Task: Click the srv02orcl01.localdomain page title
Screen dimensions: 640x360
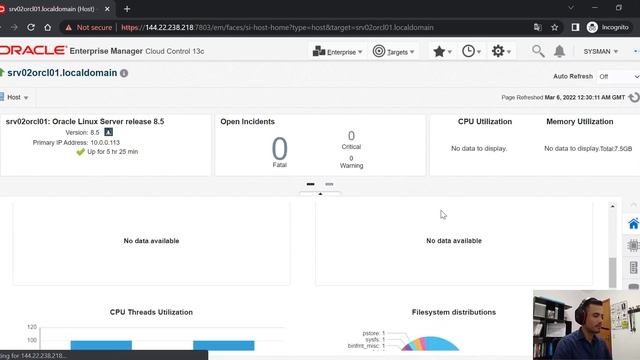Action: [x=62, y=73]
